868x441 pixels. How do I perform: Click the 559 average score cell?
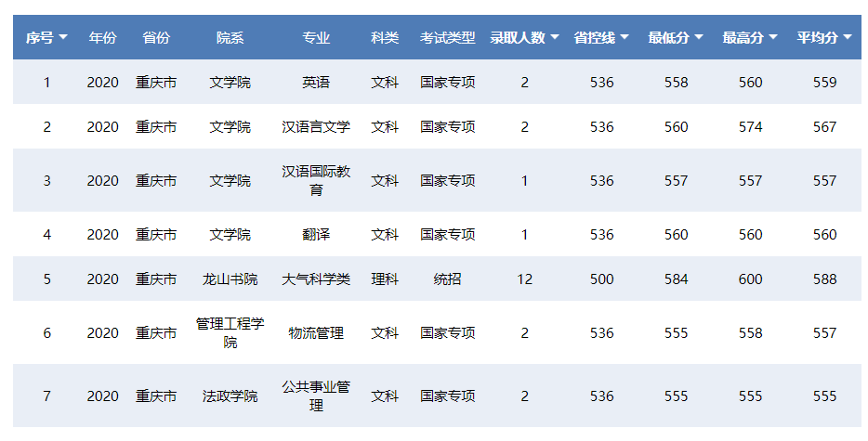(x=825, y=83)
